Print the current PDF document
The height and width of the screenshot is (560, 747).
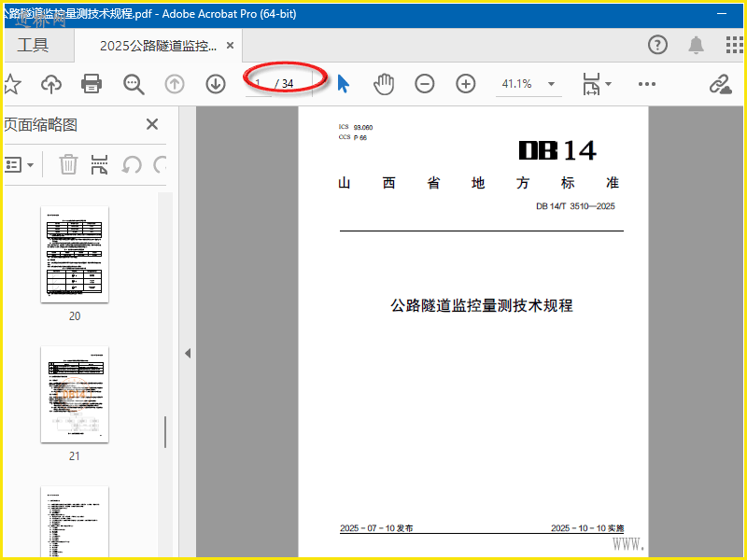click(x=92, y=84)
